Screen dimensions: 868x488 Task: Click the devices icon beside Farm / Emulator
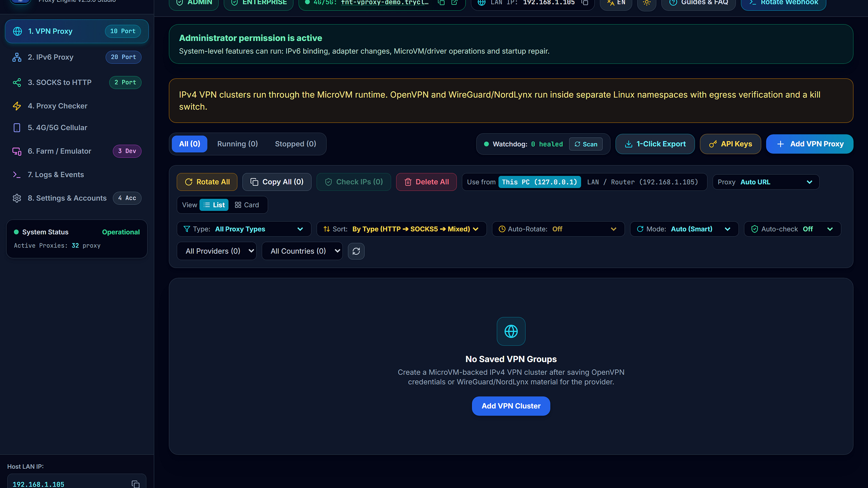tap(17, 151)
